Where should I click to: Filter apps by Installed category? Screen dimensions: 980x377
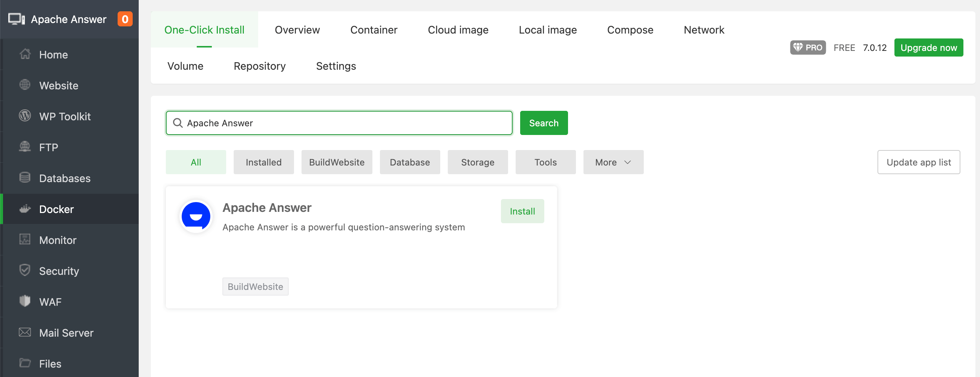[263, 162]
